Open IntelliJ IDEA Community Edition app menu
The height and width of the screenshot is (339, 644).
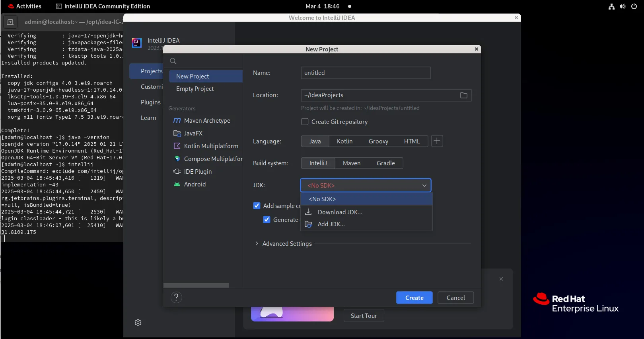point(103,6)
